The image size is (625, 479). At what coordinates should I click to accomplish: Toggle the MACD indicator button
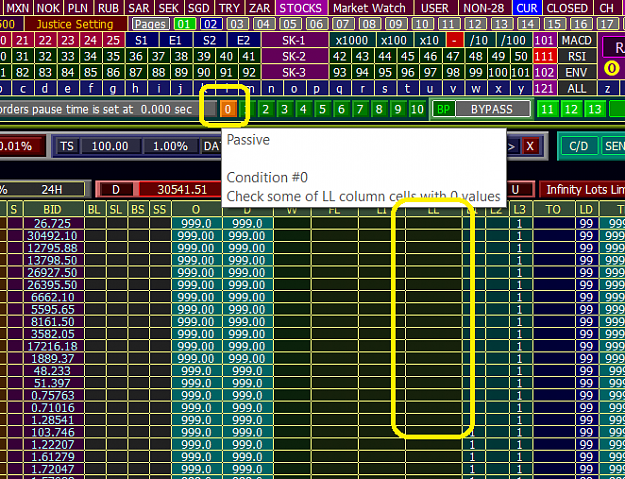[x=576, y=40]
